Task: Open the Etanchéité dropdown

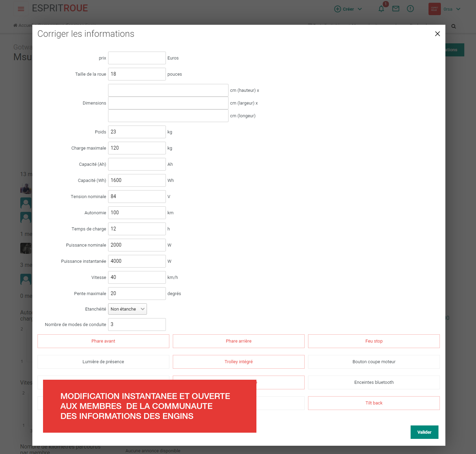Action: click(127, 309)
